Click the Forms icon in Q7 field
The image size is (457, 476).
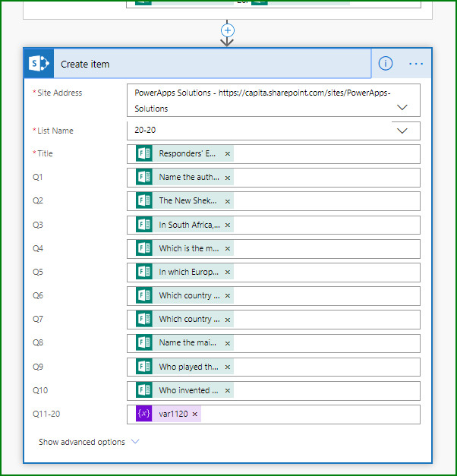coord(144,319)
